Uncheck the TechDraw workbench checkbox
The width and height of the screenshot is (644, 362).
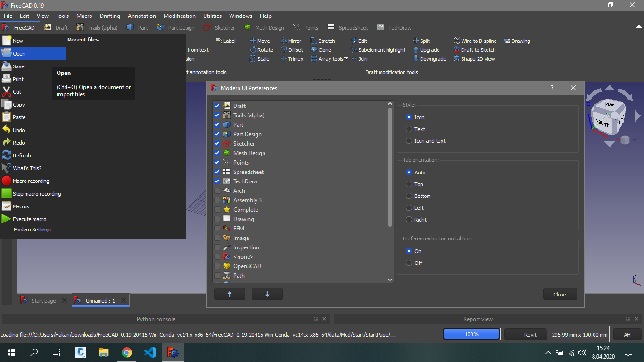217,181
